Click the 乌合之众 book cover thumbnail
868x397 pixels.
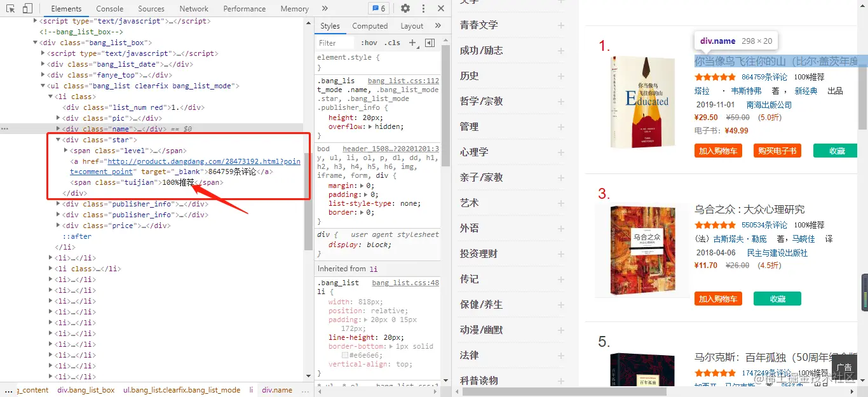pyautogui.click(x=641, y=251)
